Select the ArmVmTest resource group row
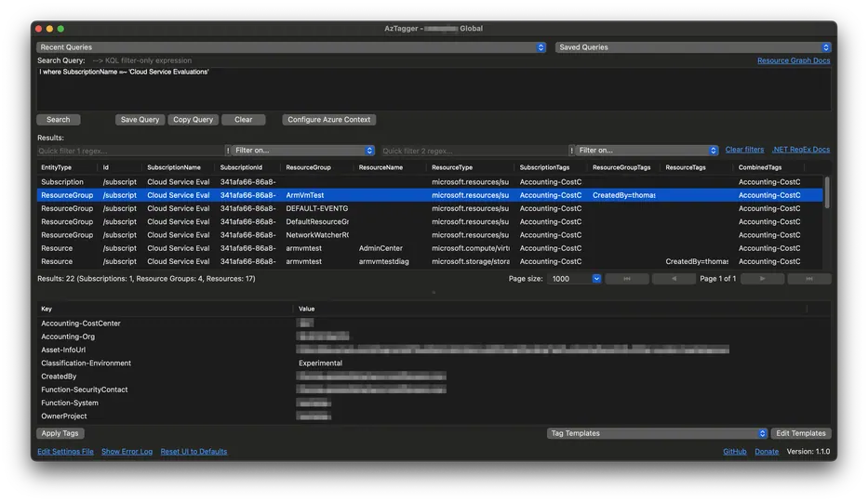868x502 pixels. 430,195
